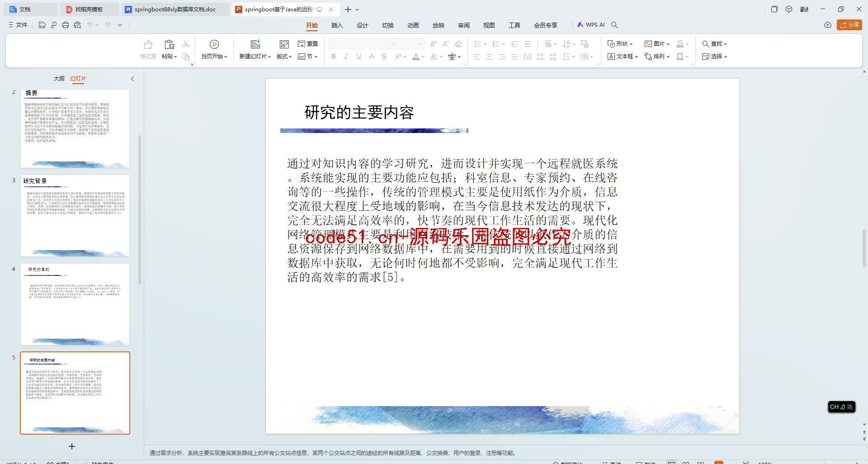Select slide 3 研究背景 thumbnail

75,216
